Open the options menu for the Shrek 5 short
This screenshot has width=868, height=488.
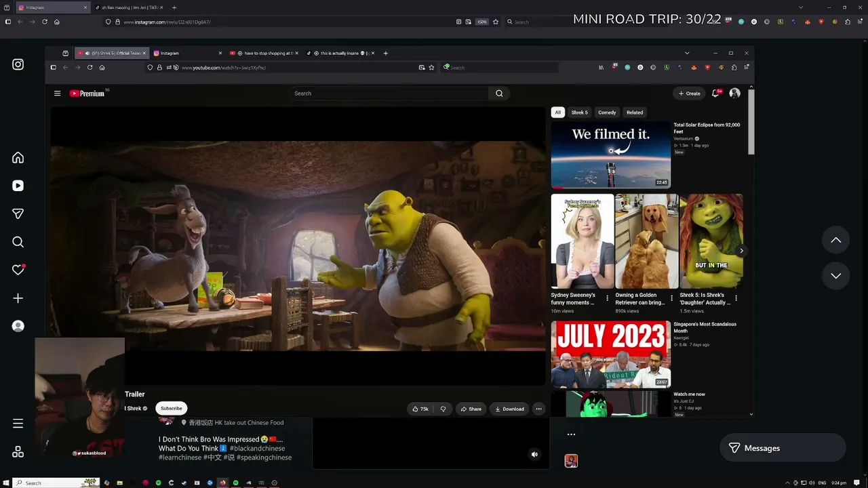tap(736, 298)
